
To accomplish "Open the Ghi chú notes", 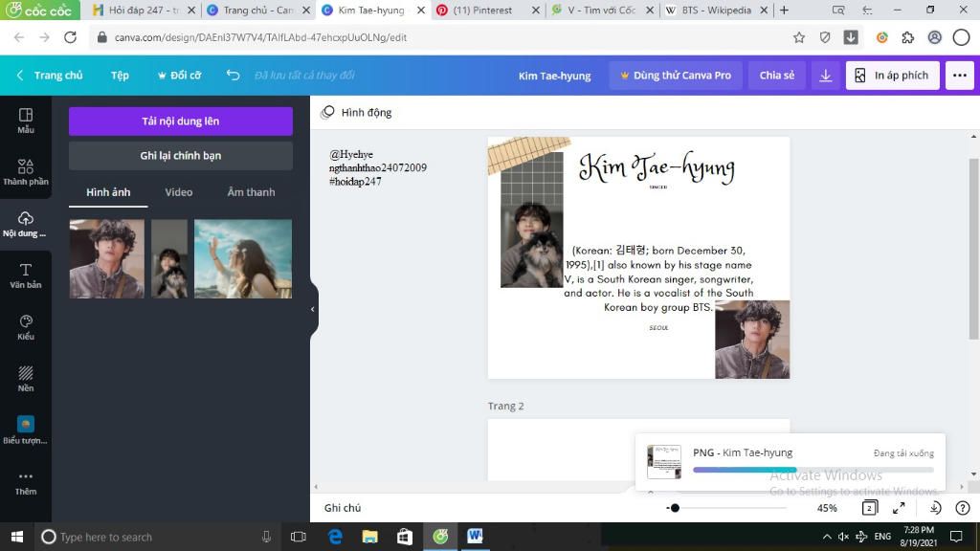I will point(343,508).
